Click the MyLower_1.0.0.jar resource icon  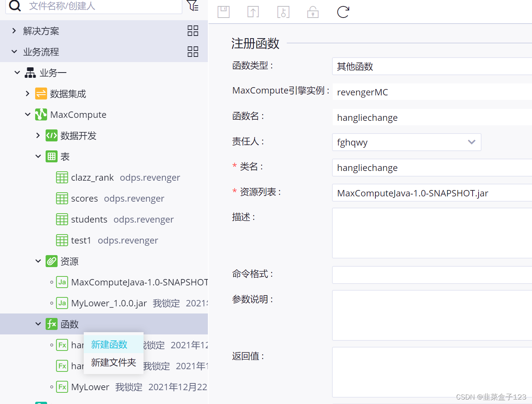(x=62, y=303)
